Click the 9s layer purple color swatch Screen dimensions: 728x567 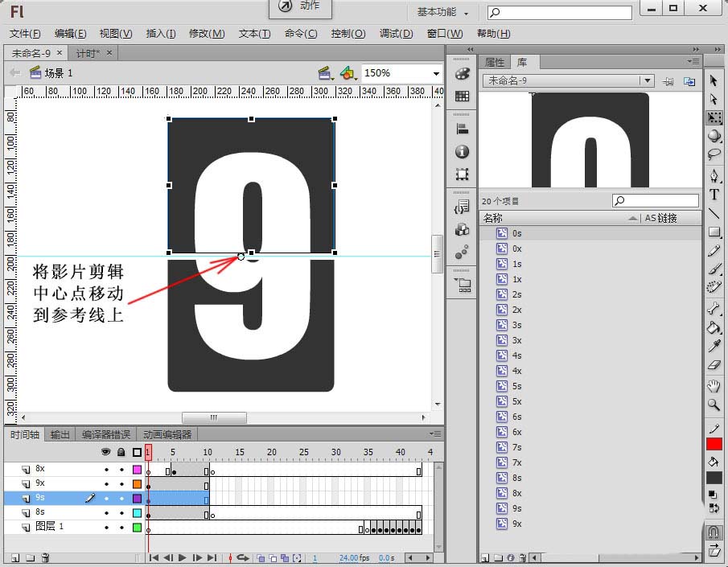coord(137,499)
